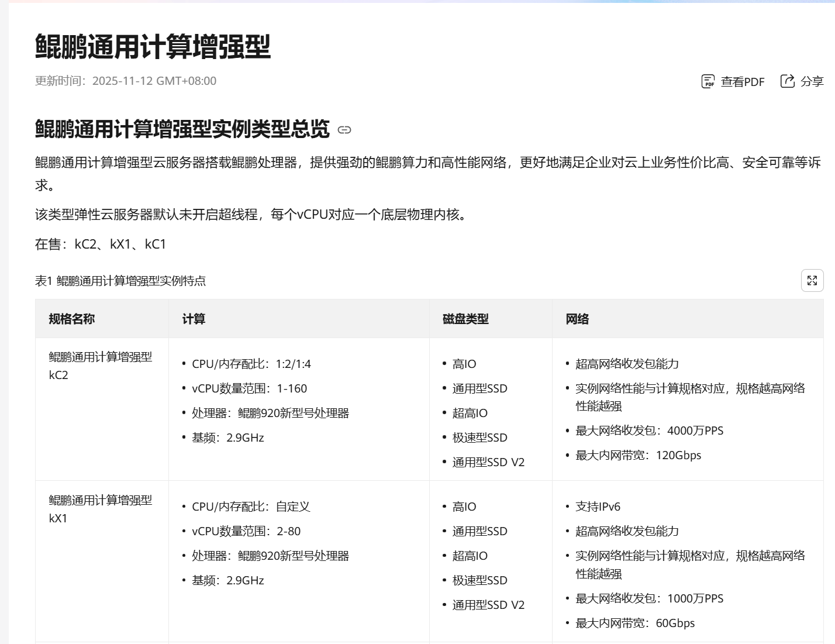Screen dimensions: 835x644
Task: Click the 分享 share button
Action: point(802,81)
